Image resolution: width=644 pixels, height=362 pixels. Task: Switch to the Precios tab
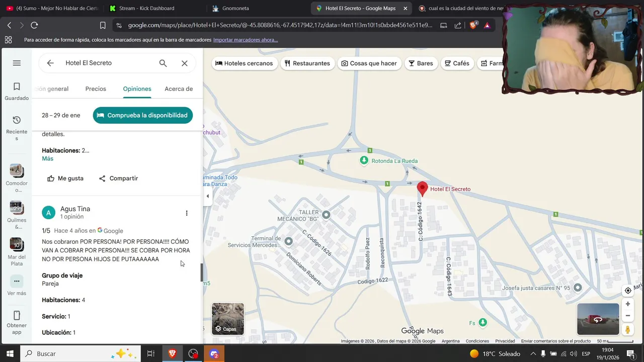pyautogui.click(x=96, y=89)
